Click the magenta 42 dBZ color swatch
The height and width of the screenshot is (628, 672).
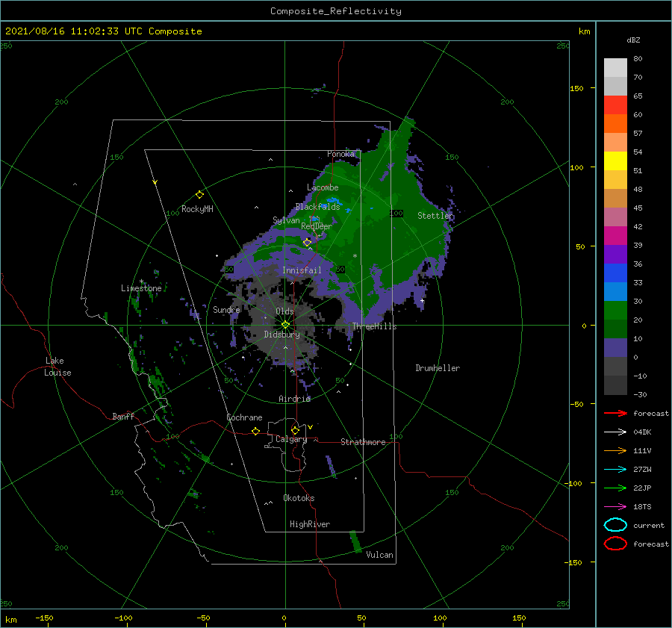click(615, 235)
